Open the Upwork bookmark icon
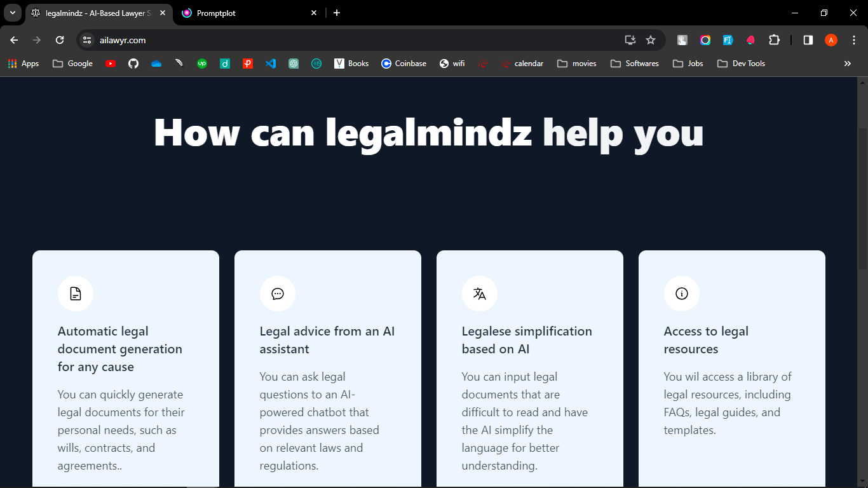 tap(202, 64)
